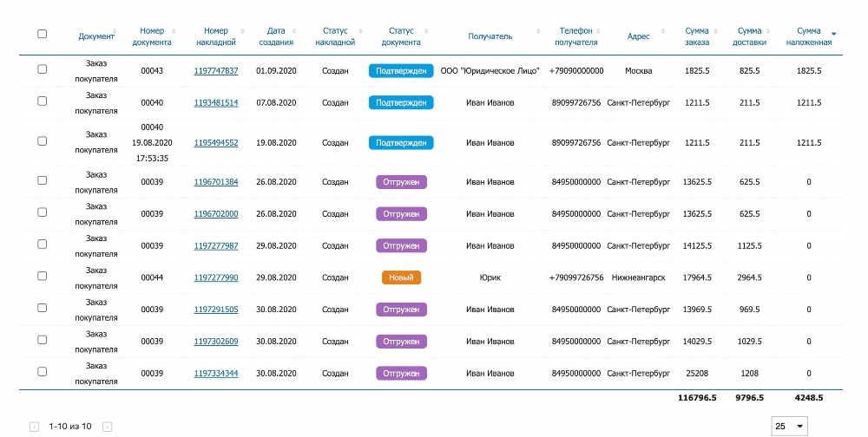Open invoice link 1197334344

(x=215, y=373)
